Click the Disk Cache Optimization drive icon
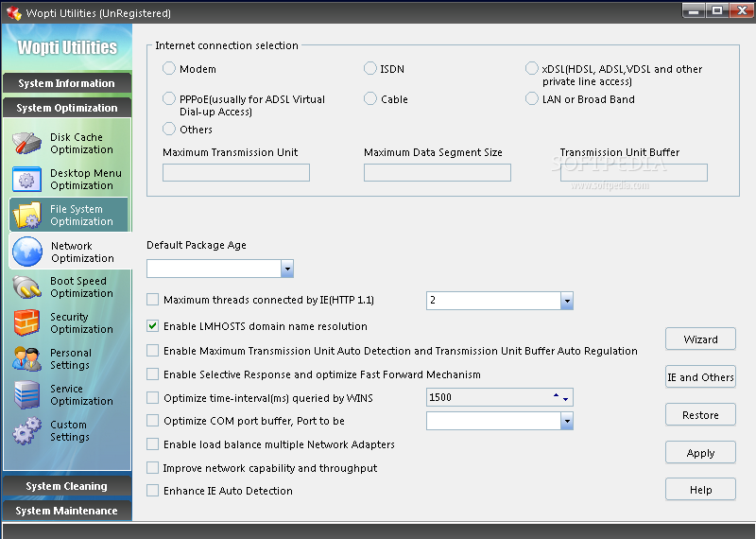The image size is (756, 539). (x=27, y=144)
